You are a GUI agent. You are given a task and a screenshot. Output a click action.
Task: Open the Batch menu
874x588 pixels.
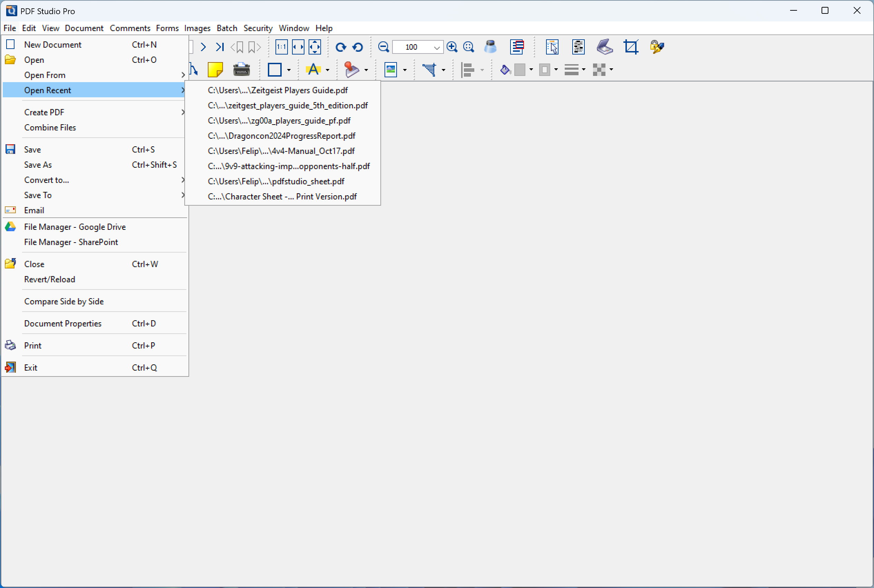click(226, 28)
